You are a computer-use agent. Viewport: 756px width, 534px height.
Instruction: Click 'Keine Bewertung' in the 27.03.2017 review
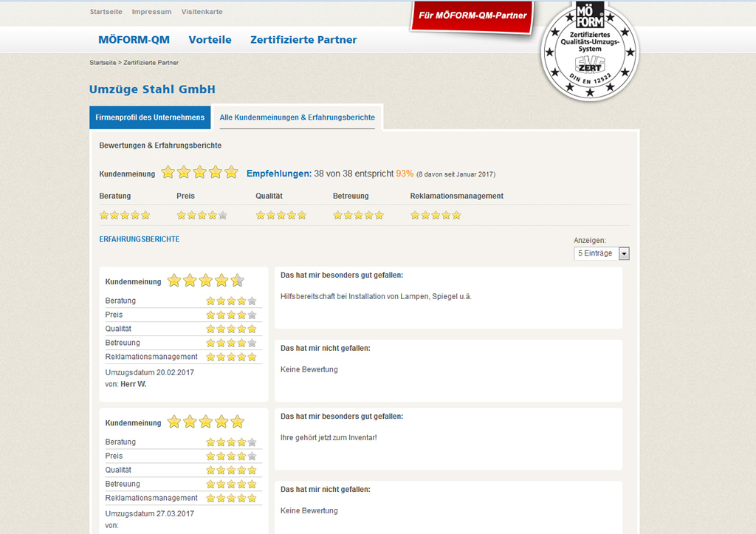(x=309, y=511)
